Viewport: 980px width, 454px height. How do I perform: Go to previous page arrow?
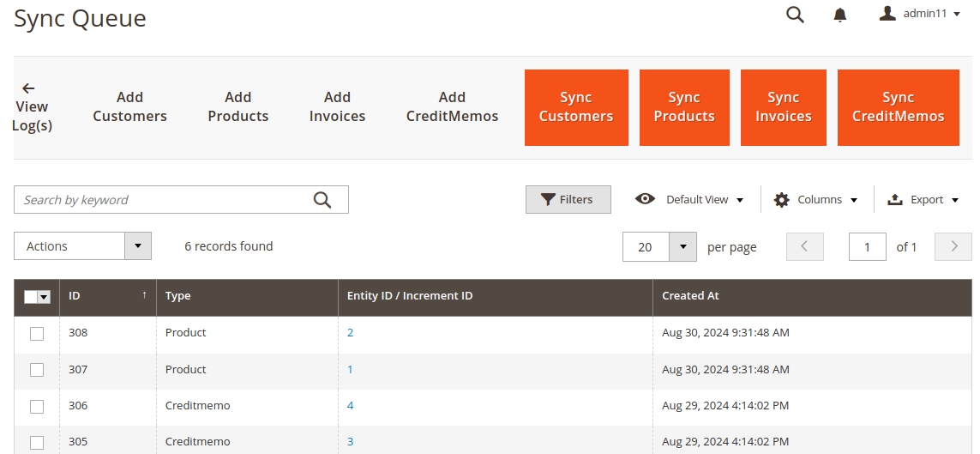pos(804,246)
